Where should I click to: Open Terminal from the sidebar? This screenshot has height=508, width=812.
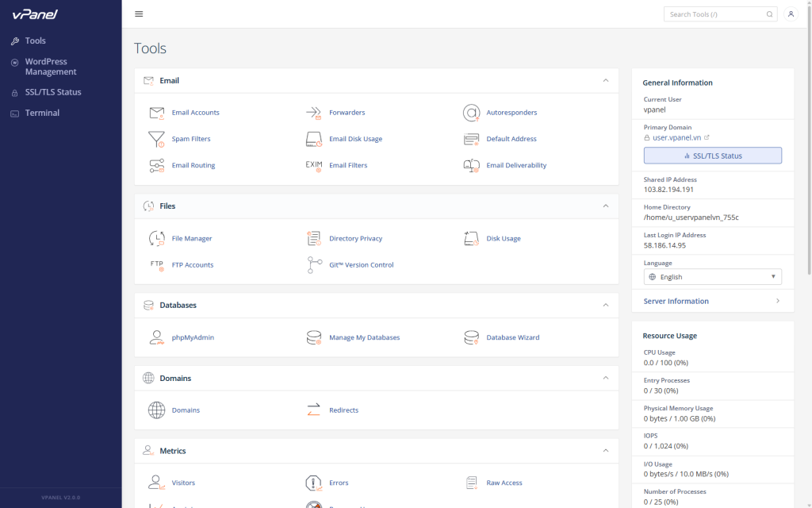pyautogui.click(x=42, y=113)
